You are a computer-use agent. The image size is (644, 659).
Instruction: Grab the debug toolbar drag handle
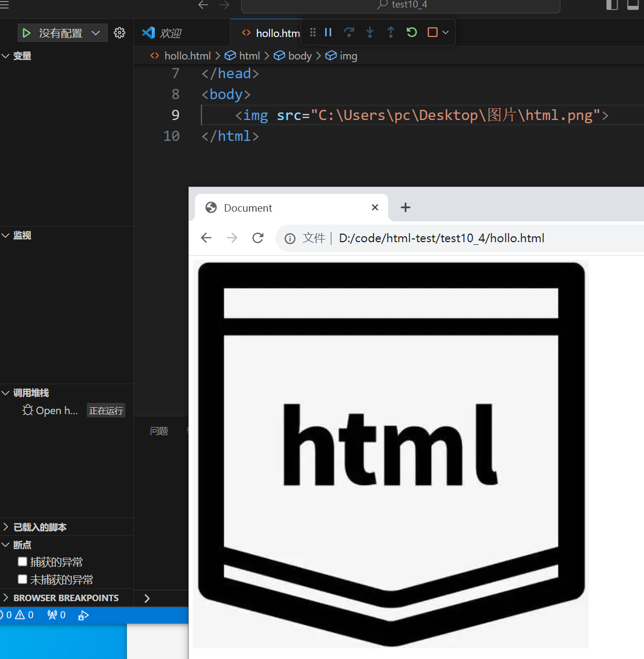pyautogui.click(x=313, y=32)
